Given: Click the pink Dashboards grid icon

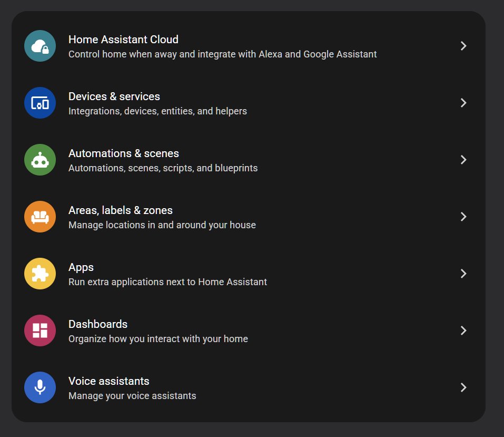Looking at the screenshot, I should (40, 331).
